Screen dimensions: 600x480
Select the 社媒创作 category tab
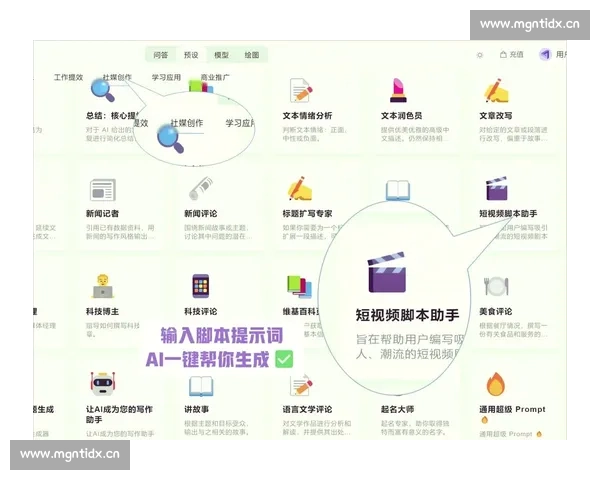(117, 77)
